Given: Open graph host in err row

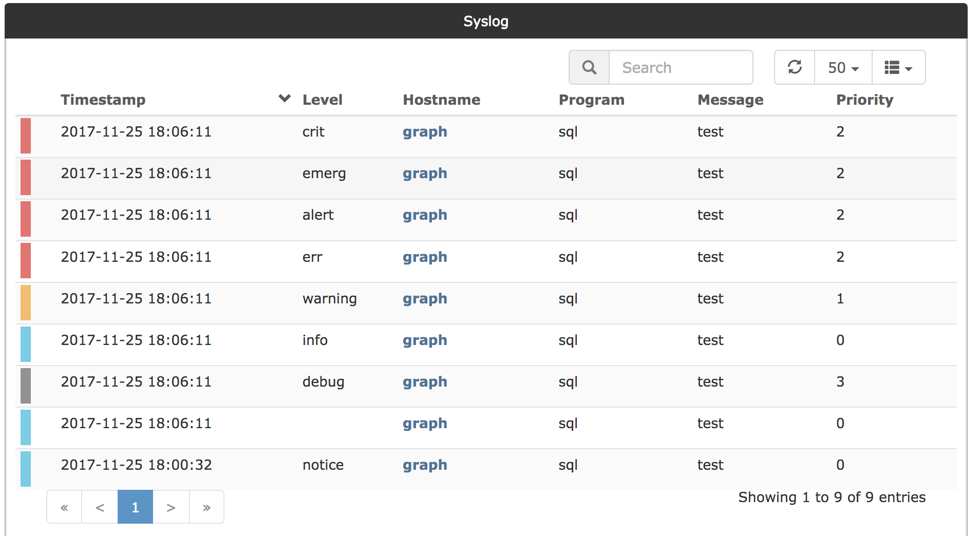Looking at the screenshot, I should click(x=425, y=258).
